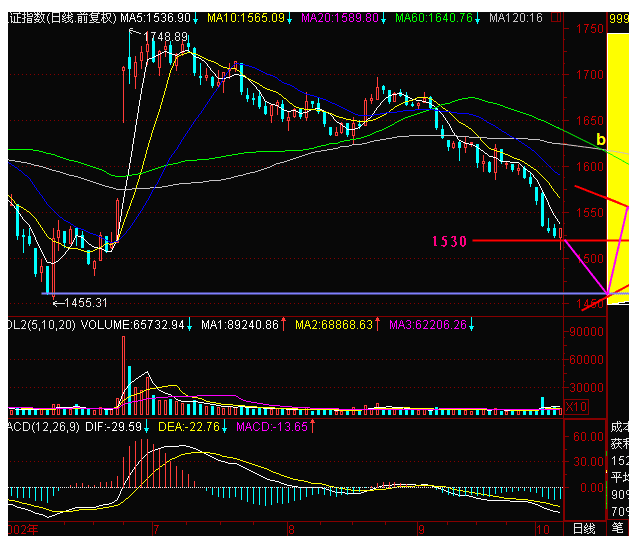Click the 30.00 MACD axis label
This screenshot has width=642, height=547.
(588, 462)
